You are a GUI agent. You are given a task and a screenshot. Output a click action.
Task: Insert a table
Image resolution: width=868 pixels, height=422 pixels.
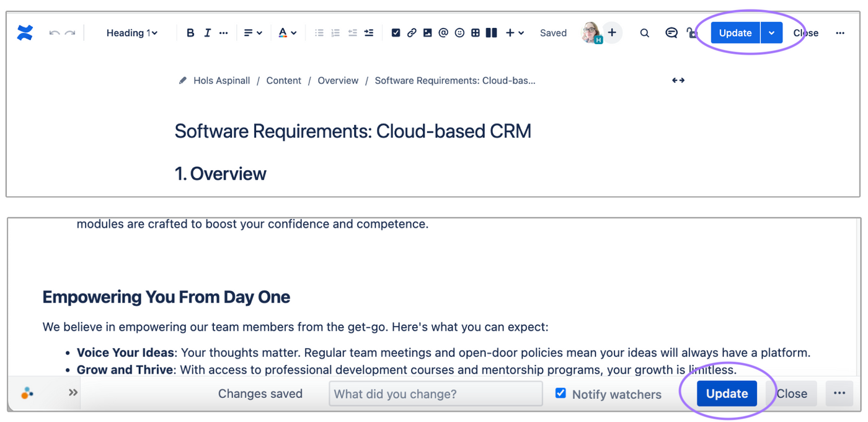point(475,33)
